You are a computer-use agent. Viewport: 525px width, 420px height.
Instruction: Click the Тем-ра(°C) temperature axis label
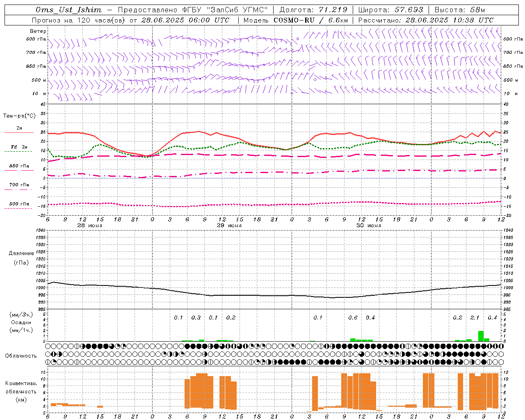pos(19,116)
